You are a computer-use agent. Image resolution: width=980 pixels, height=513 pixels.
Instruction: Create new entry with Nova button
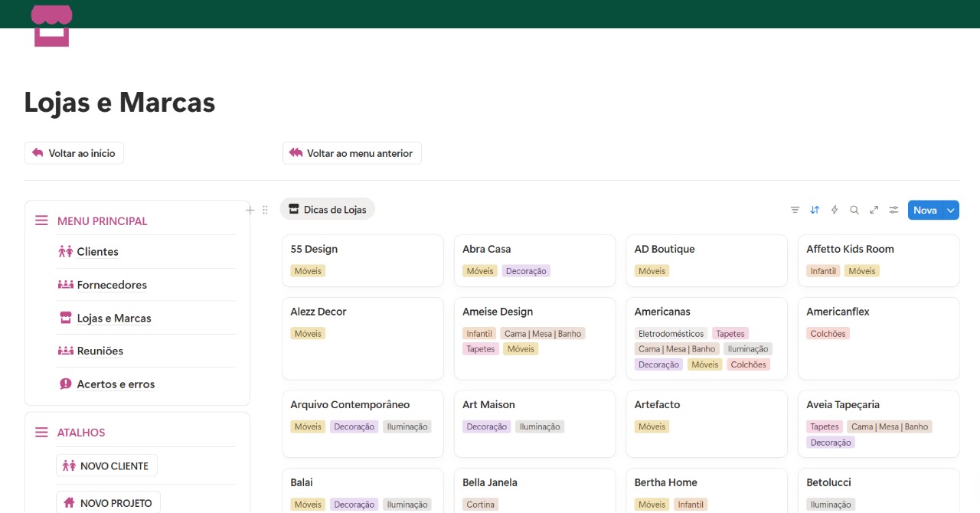point(925,210)
